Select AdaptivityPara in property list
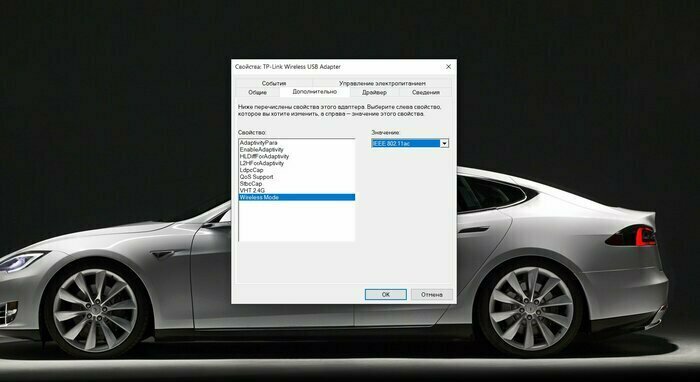The width and height of the screenshot is (700, 382). coord(297,142)
